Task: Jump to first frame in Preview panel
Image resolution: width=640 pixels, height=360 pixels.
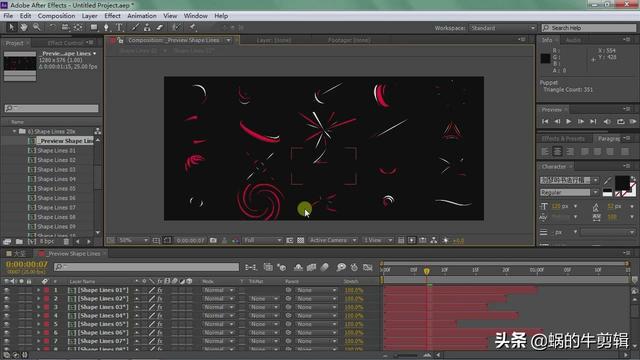Action: pos(545,121)
